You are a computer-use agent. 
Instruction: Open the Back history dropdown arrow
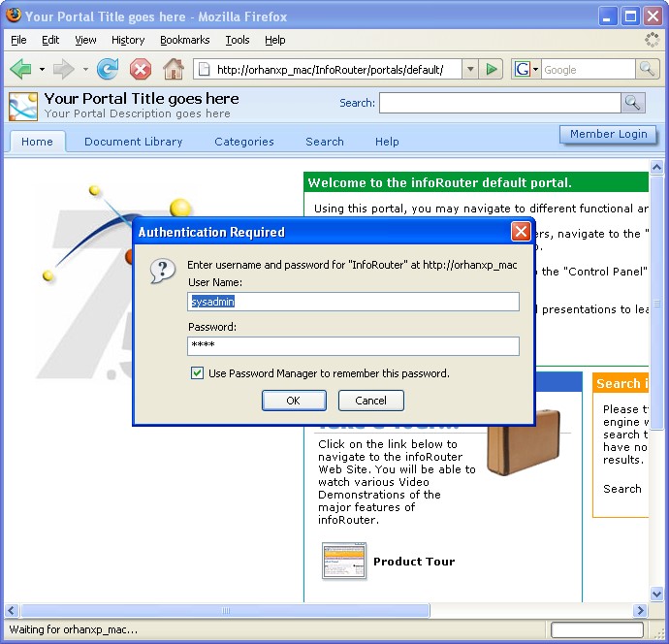(42, 69)
